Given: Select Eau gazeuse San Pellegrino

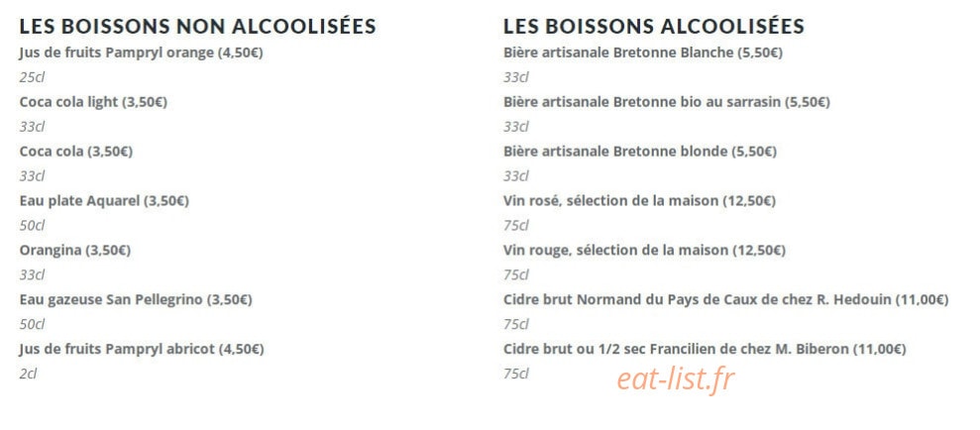Looking at the screenshot, I should pos(136,300).
